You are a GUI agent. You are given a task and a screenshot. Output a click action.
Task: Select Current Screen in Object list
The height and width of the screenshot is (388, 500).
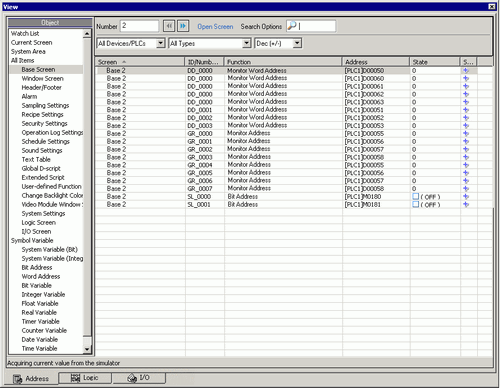tap(31, 42)
